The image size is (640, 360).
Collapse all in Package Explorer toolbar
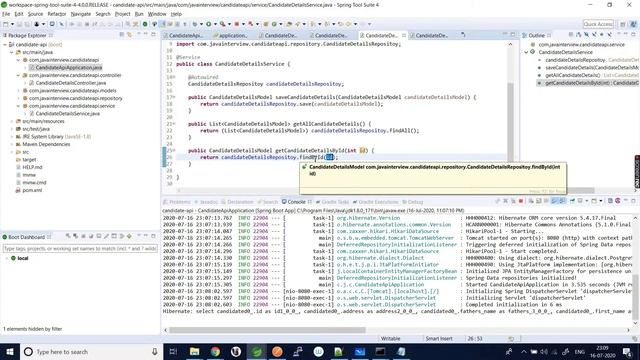coord(122,35)
